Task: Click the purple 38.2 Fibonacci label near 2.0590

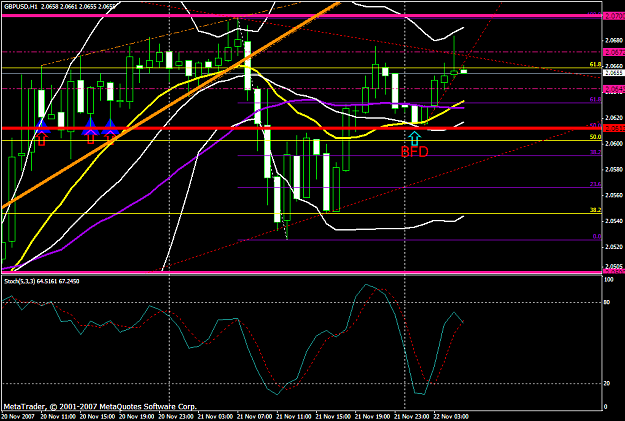Action: click(x=595, y=152)
